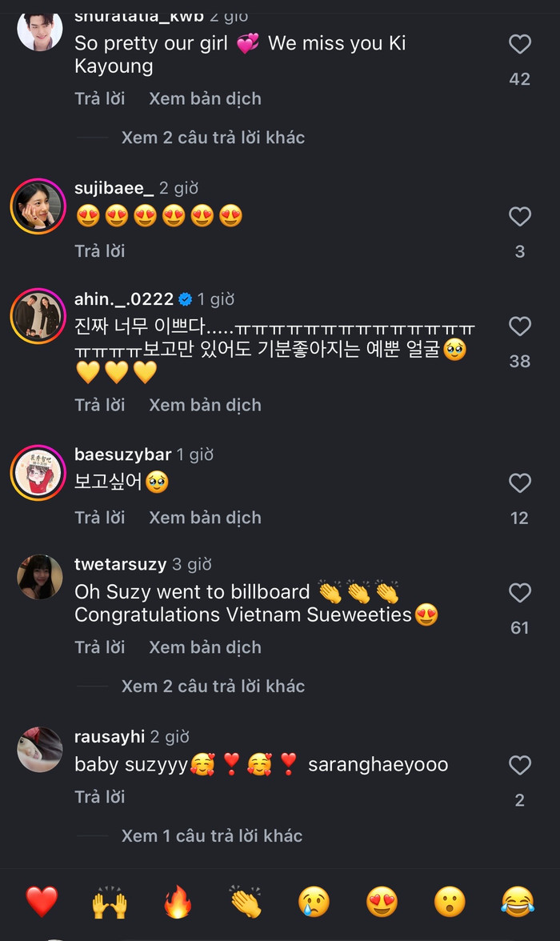Open sujibaee_'s profile picture
The height and width of the screenshot is (941, 560).
pyautogui.click(x=38, y=206)
